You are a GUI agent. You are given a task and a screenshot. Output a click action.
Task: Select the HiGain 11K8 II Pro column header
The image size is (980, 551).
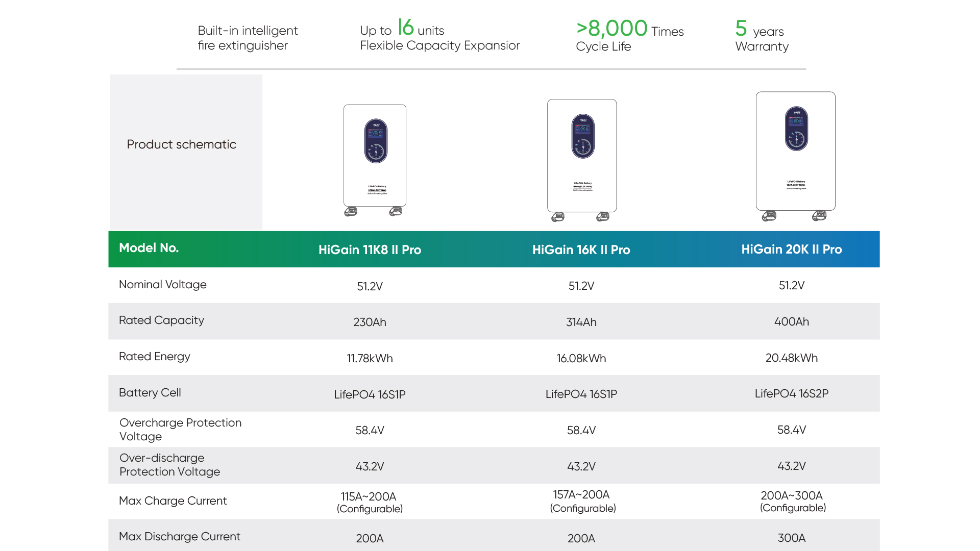coord(370,249)
